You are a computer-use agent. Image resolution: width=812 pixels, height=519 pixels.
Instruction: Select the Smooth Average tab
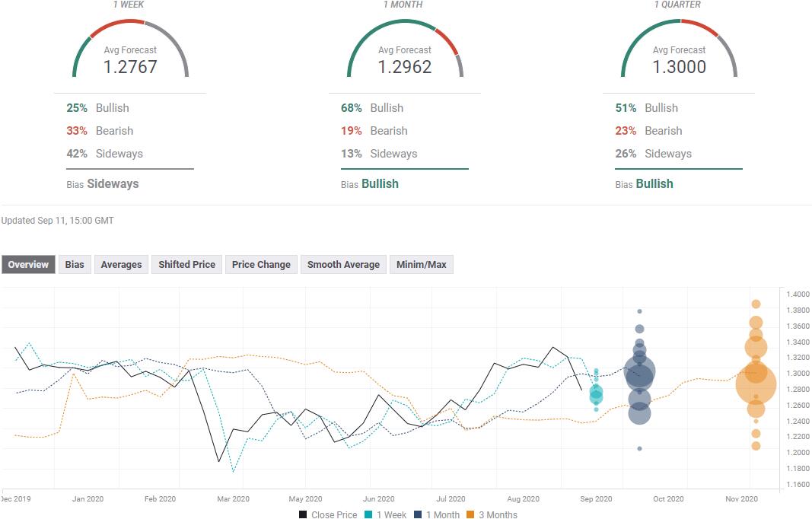(x=343, y=265)
